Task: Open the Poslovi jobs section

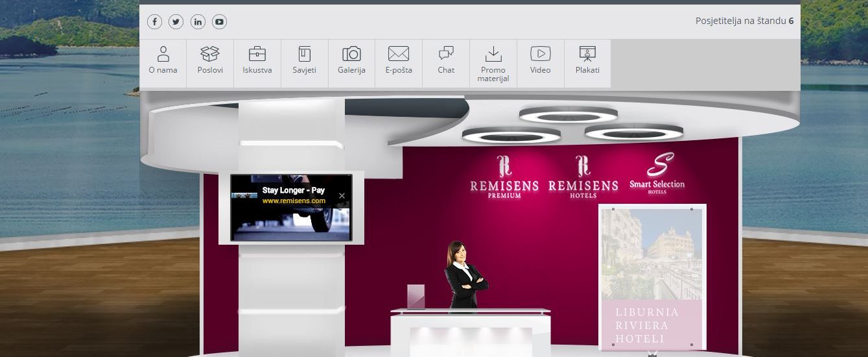Action: 210,63
